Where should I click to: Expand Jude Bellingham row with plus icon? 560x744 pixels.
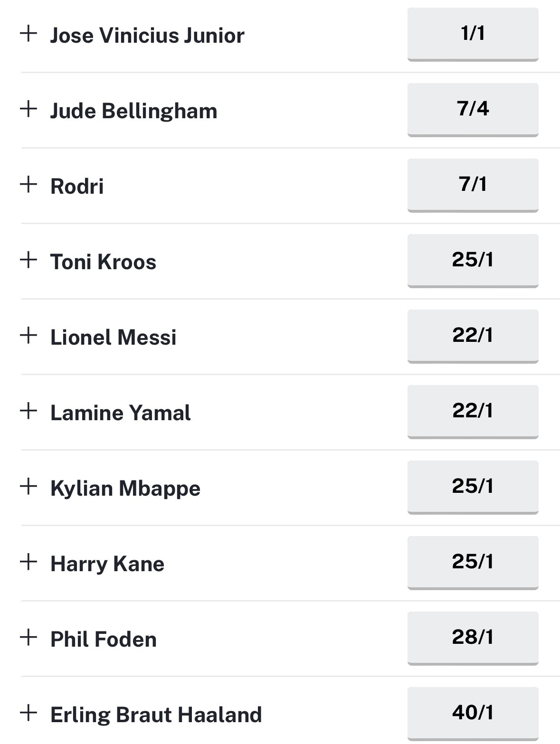pyautogui.click(x=28, y=109)
